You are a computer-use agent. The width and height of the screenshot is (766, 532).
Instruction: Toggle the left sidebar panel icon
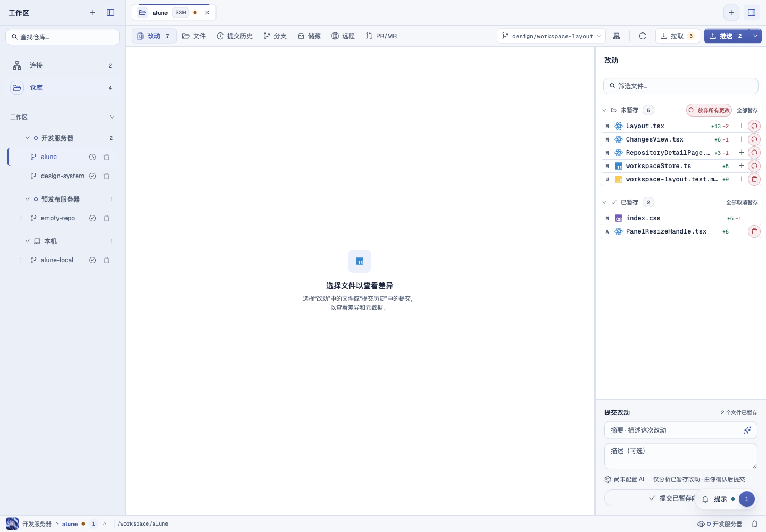111,13
